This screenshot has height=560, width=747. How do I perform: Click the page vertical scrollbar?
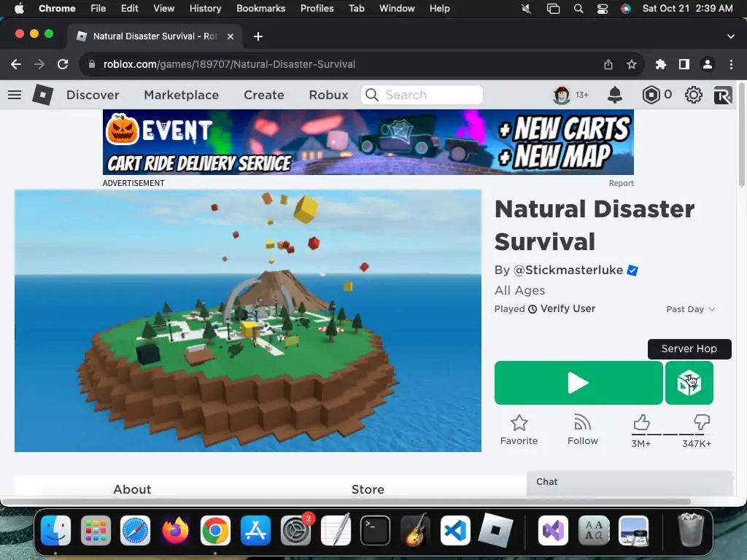(x=742, y=136)
